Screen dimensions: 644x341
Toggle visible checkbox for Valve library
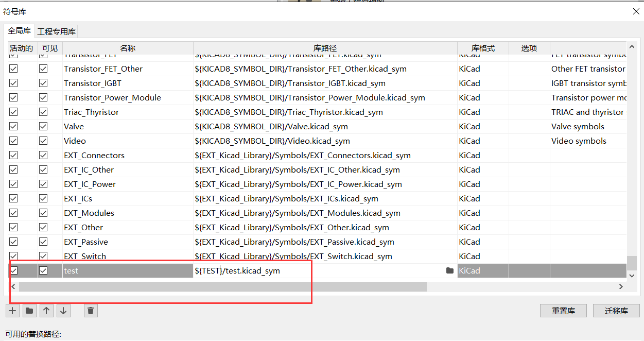tap(43, 126)
